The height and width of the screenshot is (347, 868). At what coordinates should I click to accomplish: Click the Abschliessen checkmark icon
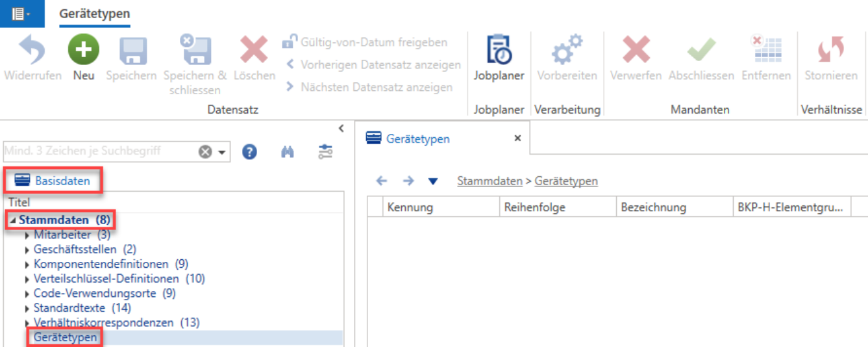(x=701, y=50)
